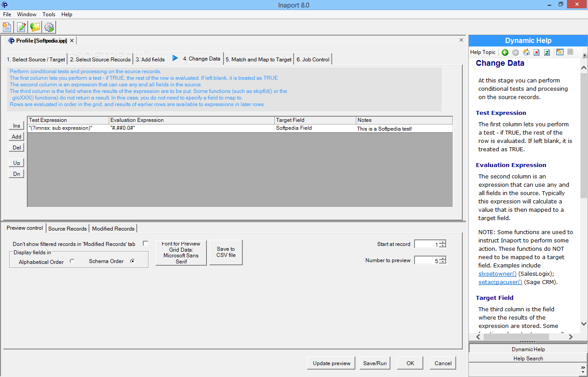Image resolution: width=588 pixels, height=377 pixels.
Task: Switch to 2. Select Source Records tab
Action: pos(100,59)
